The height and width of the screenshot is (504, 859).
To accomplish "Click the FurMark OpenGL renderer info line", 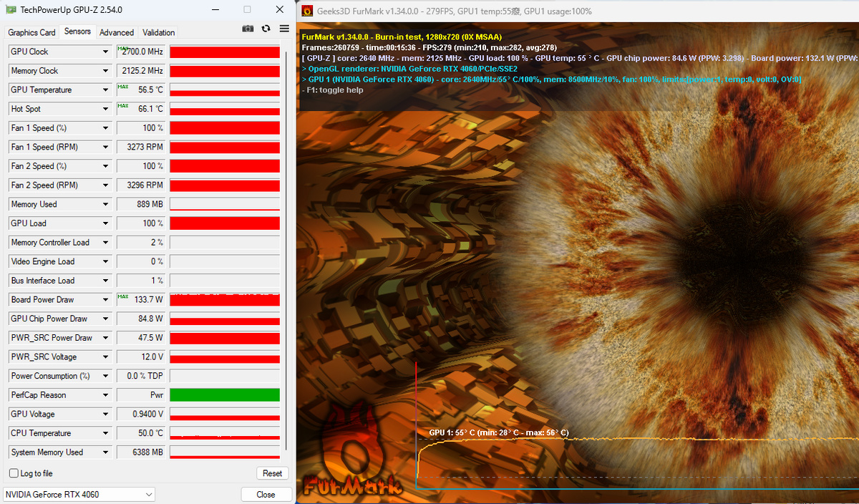I will [x=409, y=69].
